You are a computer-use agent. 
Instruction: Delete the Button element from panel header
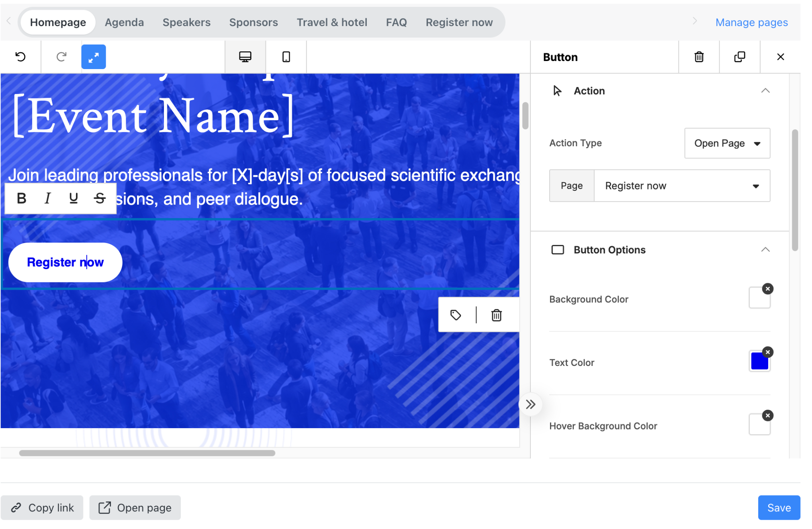click(x=699, y=57)
